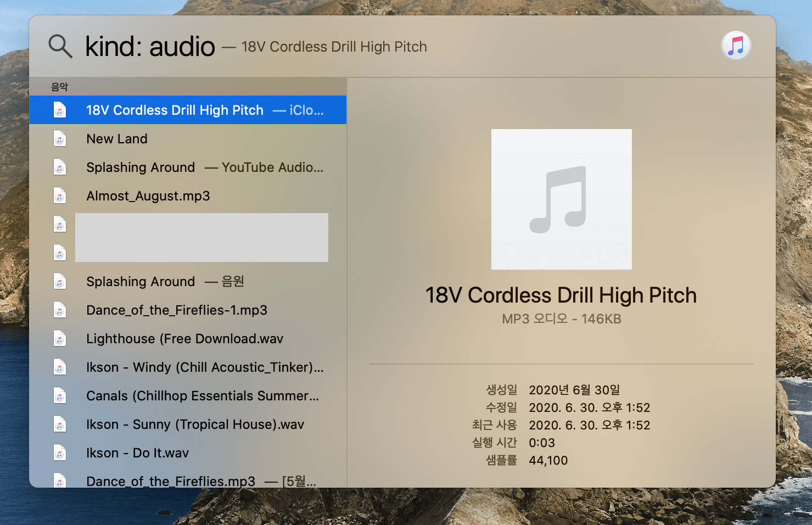Click the file icon beside Splashing Around 음원
This screenshot has height=525, width=812.
point(60,281)
